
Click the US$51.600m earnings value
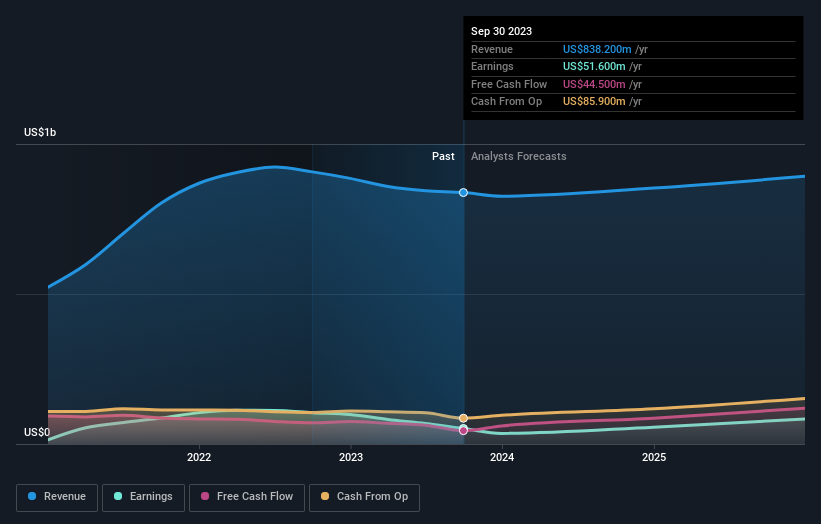point(594,66)
